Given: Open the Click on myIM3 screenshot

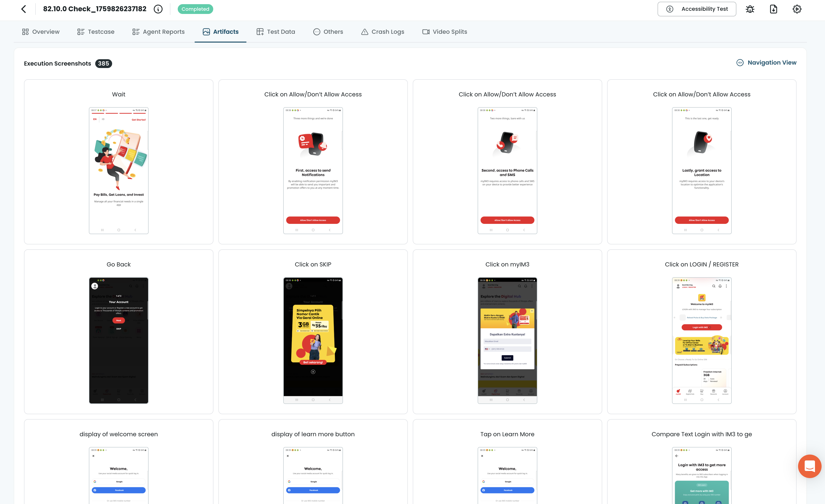Looking at the screenshot, I should [507, 340].
